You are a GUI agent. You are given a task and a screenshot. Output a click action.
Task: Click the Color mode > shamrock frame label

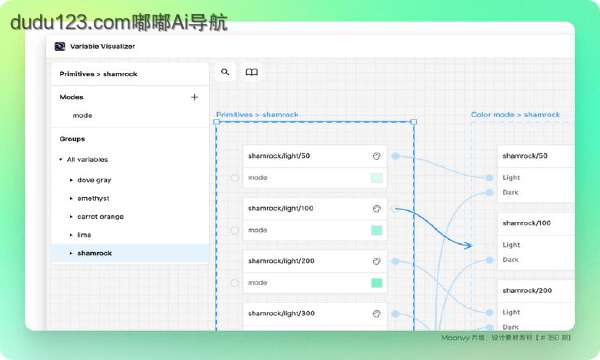[515, 114]
